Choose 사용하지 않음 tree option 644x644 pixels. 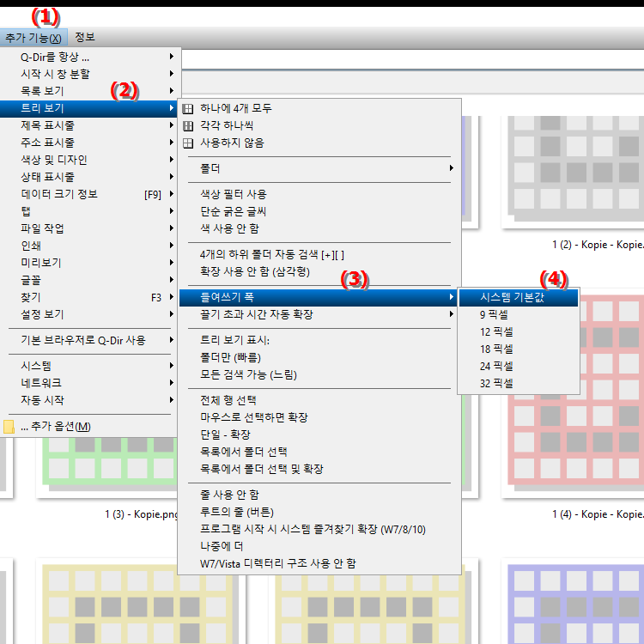(x=319, y=143)
